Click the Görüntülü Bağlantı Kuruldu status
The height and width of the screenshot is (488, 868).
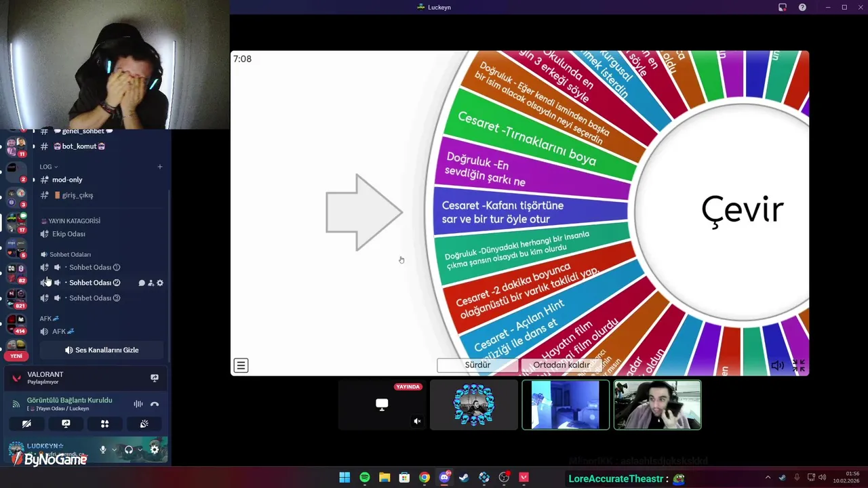click(x=69, y=401)
